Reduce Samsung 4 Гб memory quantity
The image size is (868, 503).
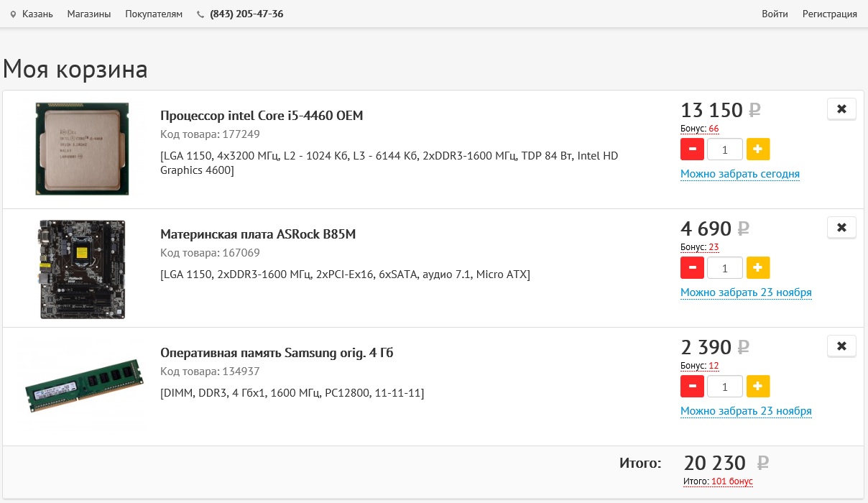click(x=692, y=387)
